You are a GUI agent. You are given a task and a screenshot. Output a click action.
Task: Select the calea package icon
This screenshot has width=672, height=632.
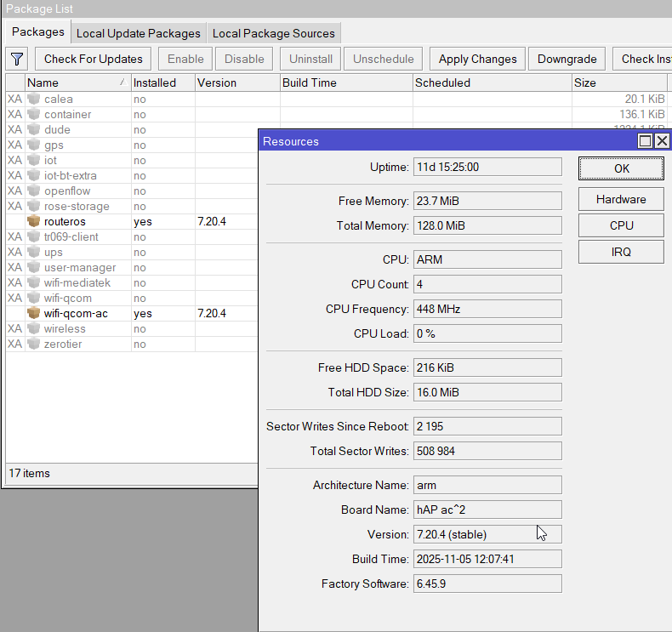[34, 99]
